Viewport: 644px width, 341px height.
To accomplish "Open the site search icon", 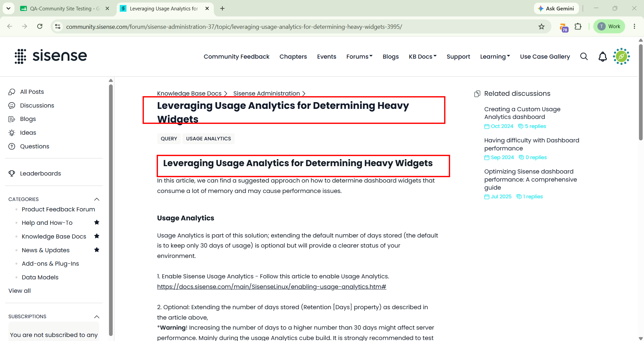I will [584, 57].
